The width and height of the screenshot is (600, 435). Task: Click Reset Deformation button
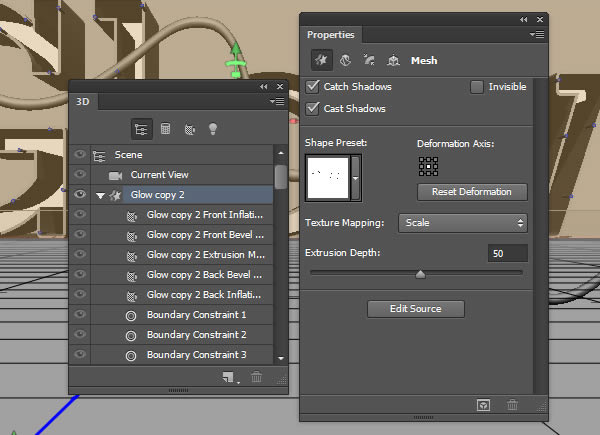(472, 192)
